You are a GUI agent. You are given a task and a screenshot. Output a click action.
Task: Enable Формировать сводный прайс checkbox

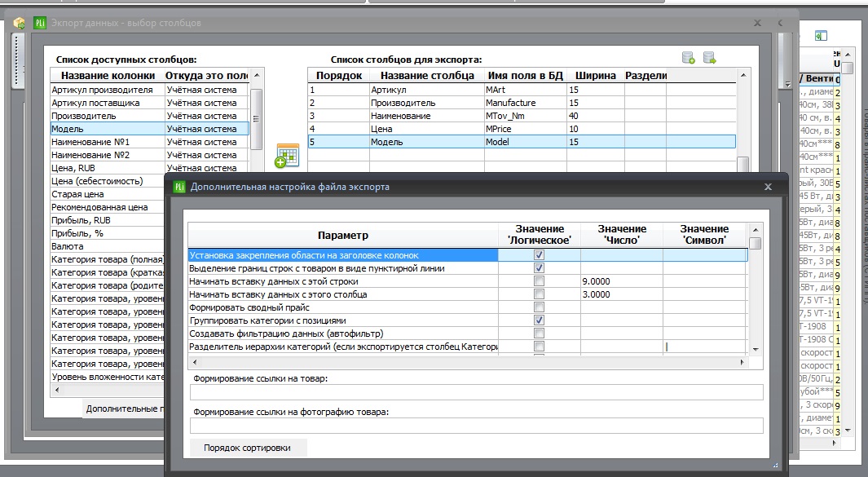(x=539, y=307)
